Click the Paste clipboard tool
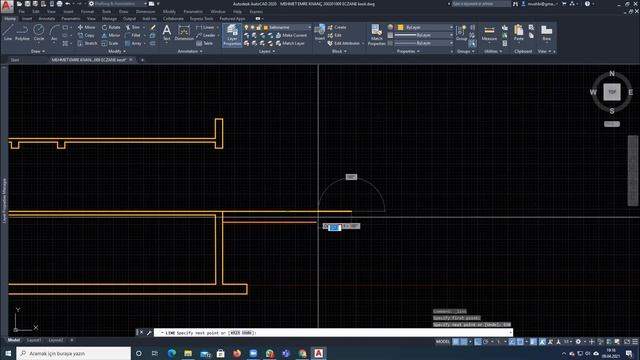Screen dimensions: 640x360 click(518, 33)
